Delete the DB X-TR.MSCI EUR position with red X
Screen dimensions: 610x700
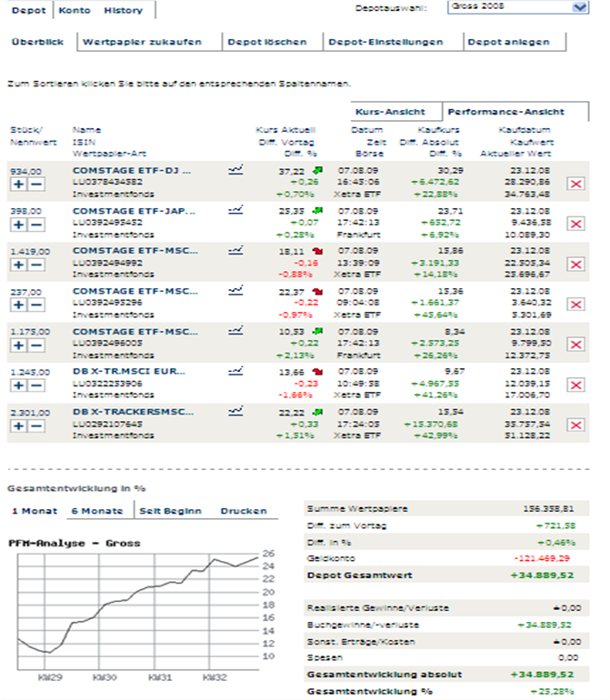575,385
